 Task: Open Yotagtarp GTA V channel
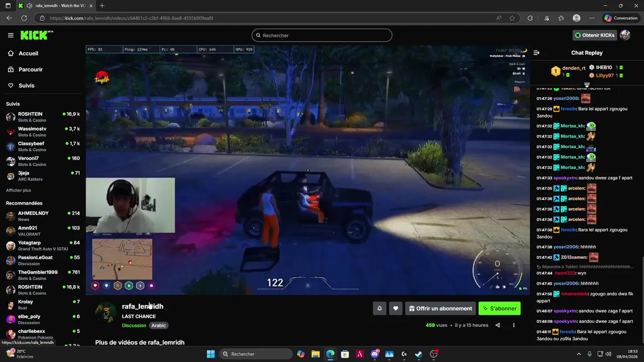click(43, 245)
